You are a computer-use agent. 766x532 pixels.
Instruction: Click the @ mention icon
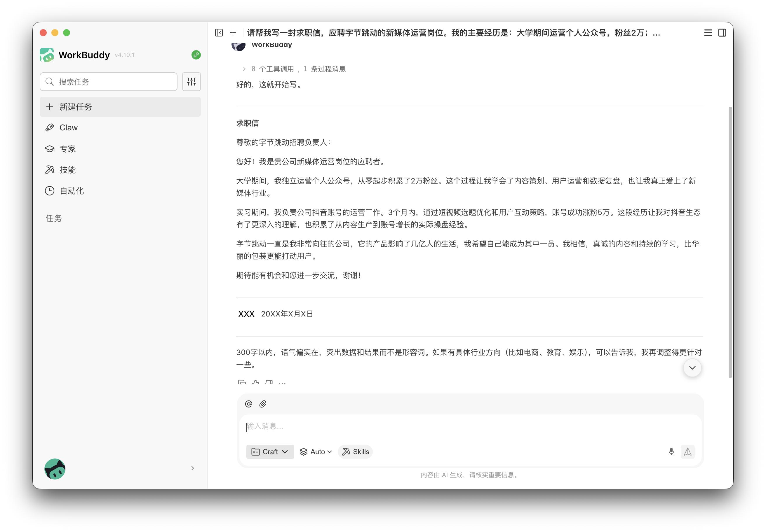248,404
